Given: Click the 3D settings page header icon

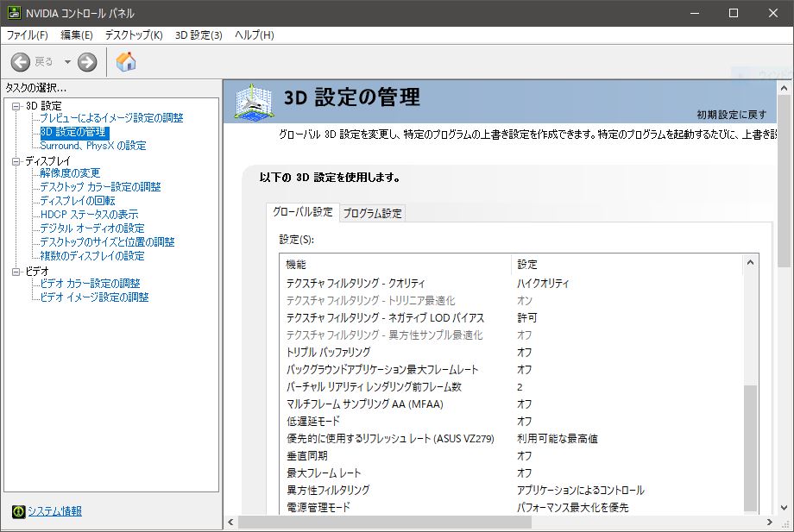Looking at the screenshot, I should [x=255, y=102].
